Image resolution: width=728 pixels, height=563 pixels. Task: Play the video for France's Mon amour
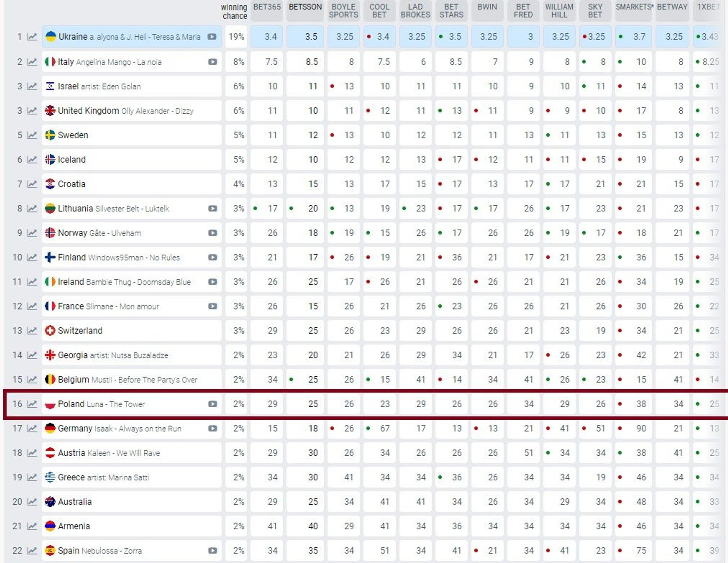pos(213,306)
